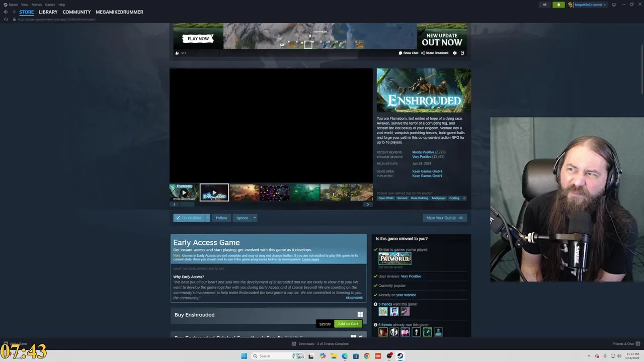This screenshot has height=362, width=644.
Task: Click the PLAY NOW banner button
Action: point(198,39)
